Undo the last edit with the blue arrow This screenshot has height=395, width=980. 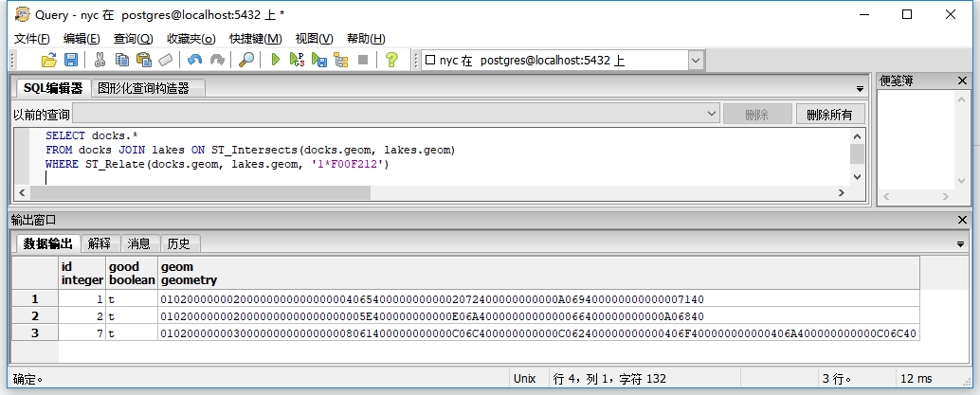point(195,60)
